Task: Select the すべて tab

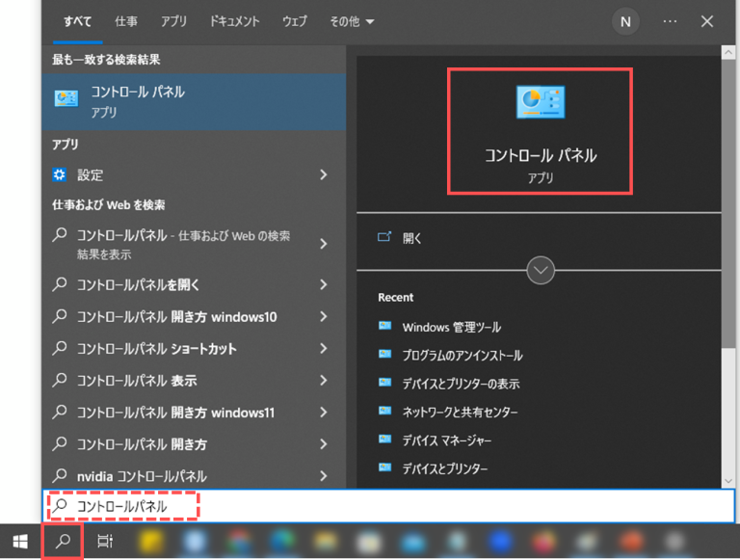Action: (78, 22)
